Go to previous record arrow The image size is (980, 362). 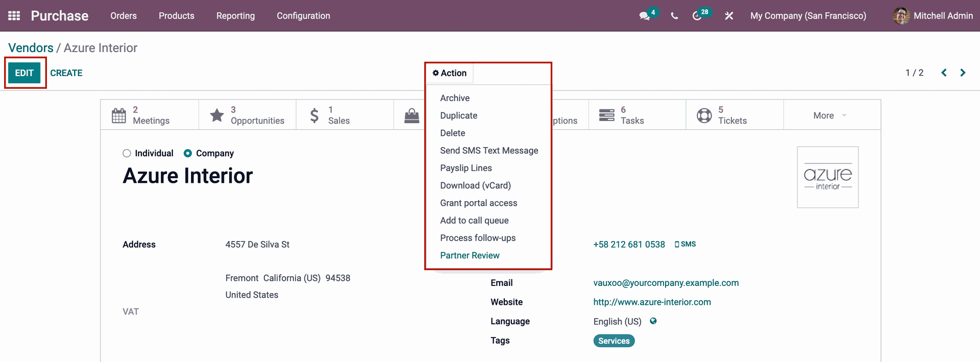[944, 73]
